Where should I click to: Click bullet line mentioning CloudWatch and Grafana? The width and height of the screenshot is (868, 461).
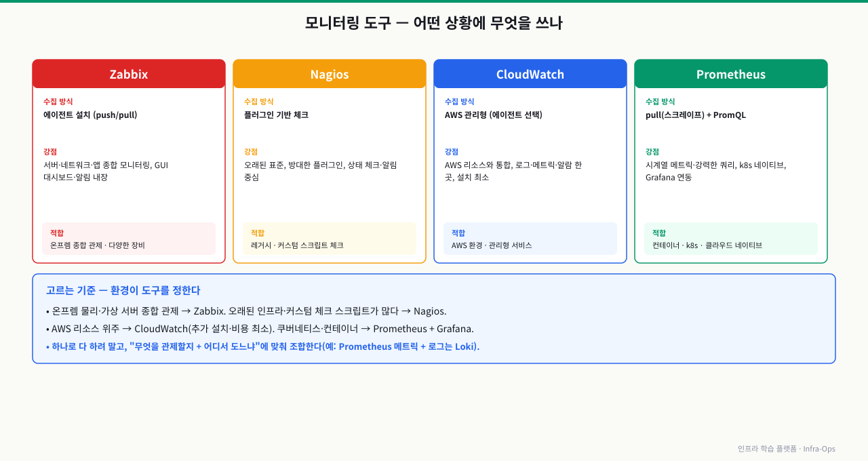point(260,329)
